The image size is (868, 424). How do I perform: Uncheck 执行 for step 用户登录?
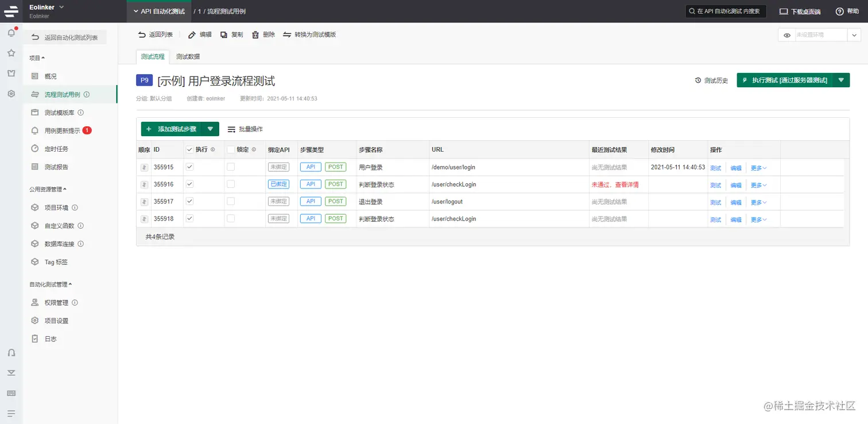[x=188, y=167]
